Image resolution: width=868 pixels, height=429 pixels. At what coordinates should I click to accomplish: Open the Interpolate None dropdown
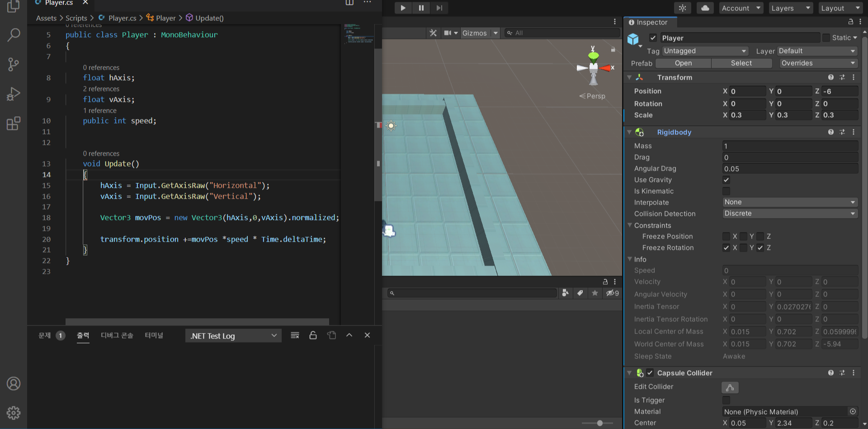click(790, 202)
